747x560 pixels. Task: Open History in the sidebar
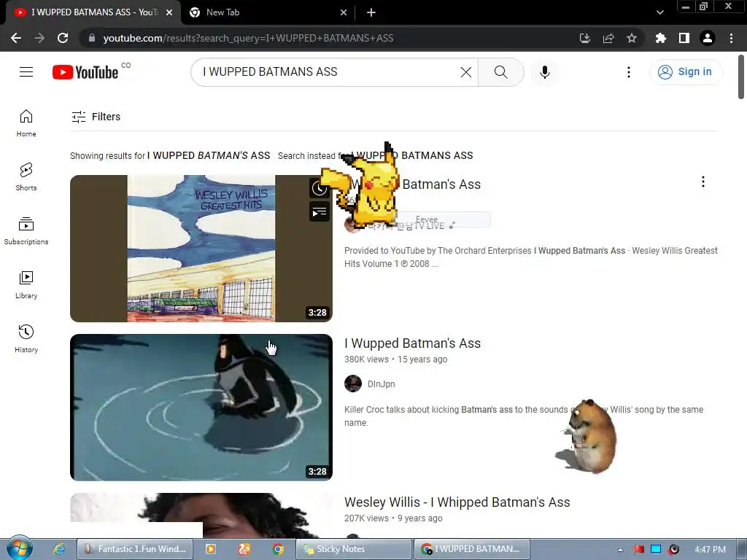click(26, 338)
